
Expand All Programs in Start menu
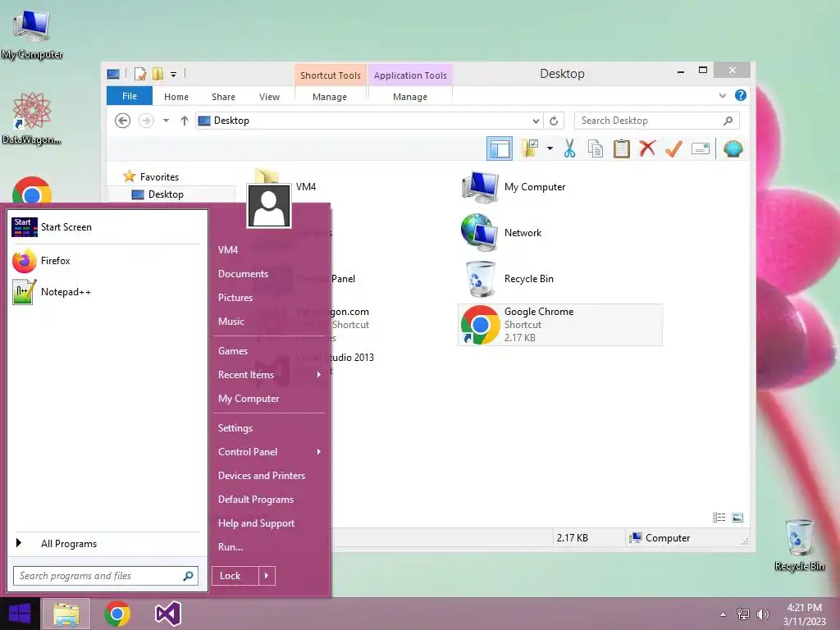click(x=107, y=543)
